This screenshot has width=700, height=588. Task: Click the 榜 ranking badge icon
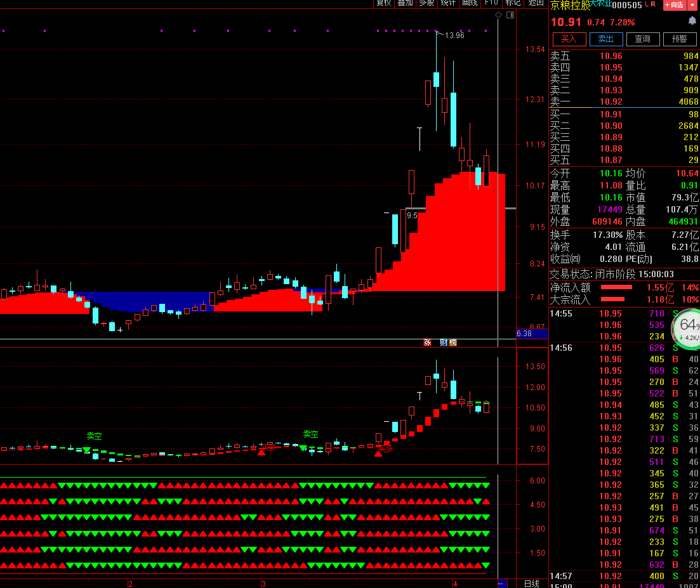[x=452, y=343]
